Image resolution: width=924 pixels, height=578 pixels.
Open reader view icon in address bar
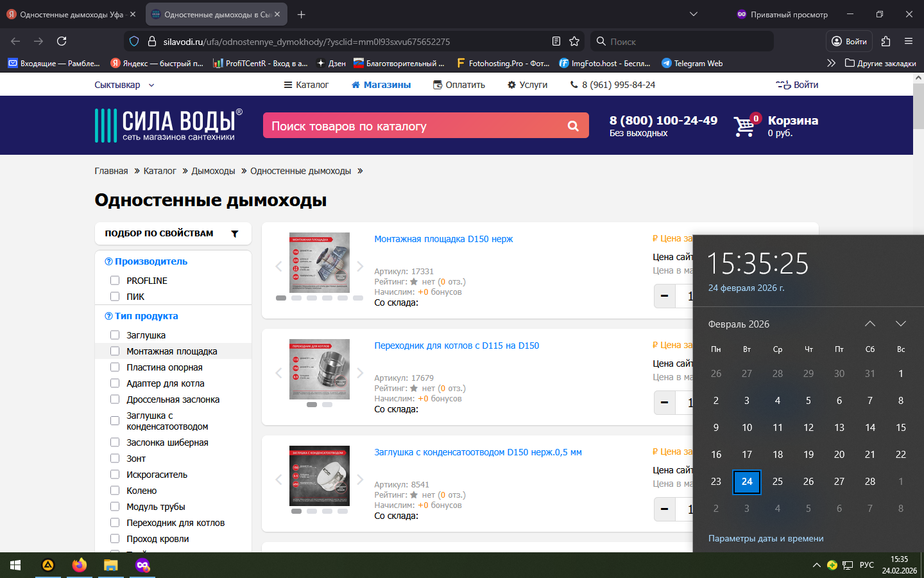coord(556,41)
